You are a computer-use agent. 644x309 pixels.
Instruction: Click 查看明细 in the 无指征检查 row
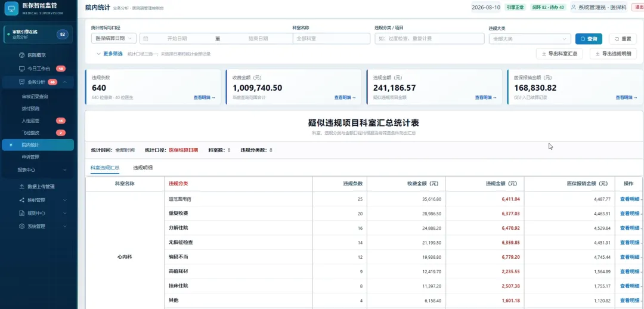(x=630, y=243)
